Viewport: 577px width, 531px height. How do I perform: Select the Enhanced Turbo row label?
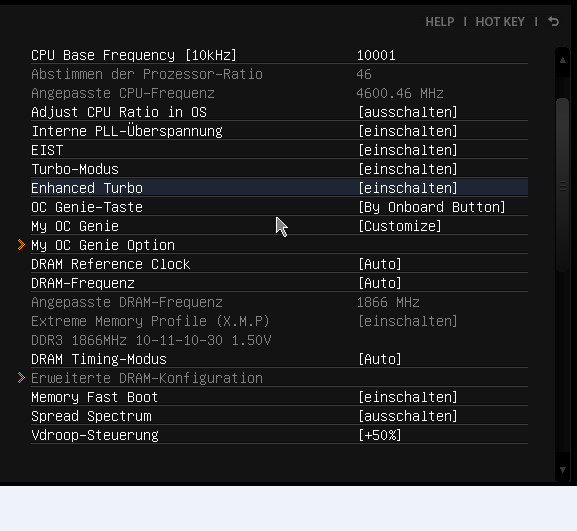point(87,188)
